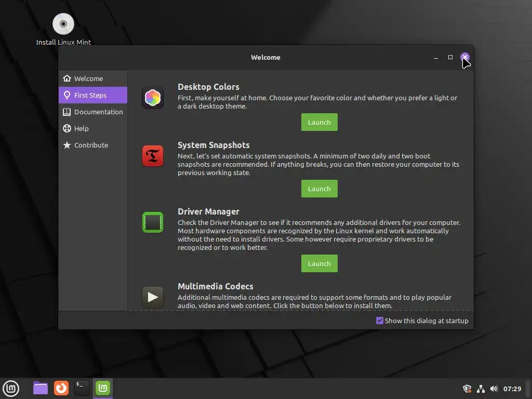Viewport: 532px width, 399px height.
Task: Click the Welcome window taskbar entry
Action: (103, 388)
